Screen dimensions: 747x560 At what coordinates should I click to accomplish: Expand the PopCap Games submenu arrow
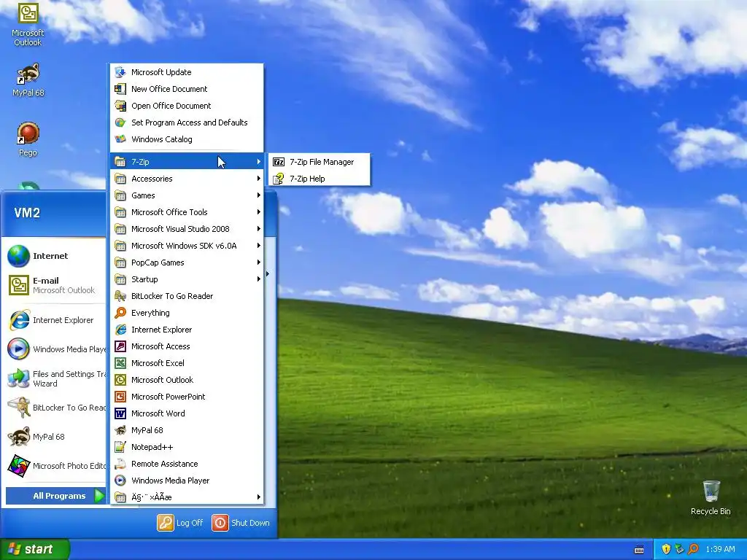[259, 262]
